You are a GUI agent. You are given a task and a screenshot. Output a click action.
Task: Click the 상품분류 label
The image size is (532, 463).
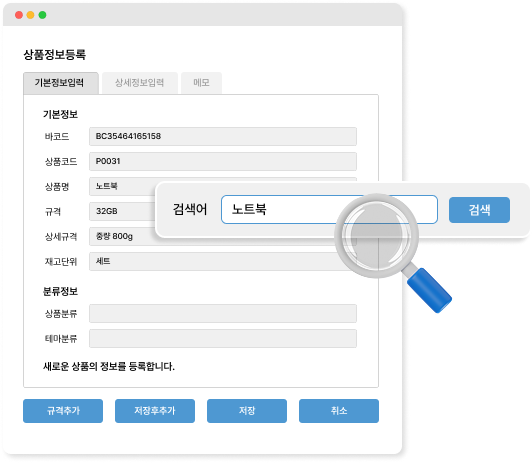61,313
